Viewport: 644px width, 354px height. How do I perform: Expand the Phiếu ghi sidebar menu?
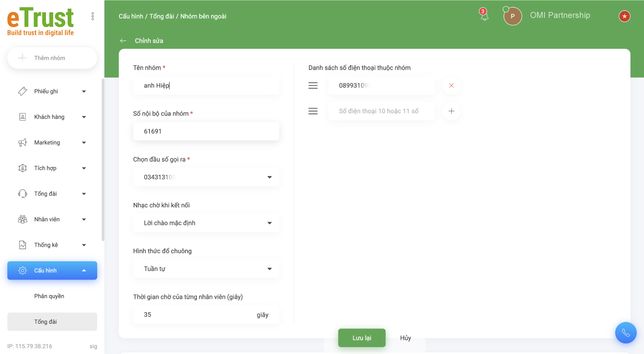52,91
